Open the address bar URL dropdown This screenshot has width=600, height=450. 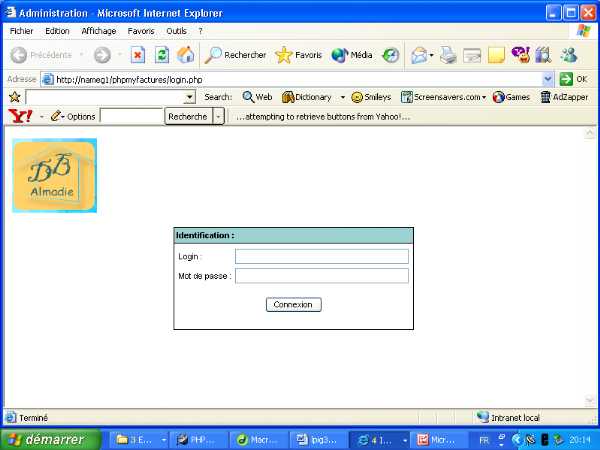click(548, 79)
